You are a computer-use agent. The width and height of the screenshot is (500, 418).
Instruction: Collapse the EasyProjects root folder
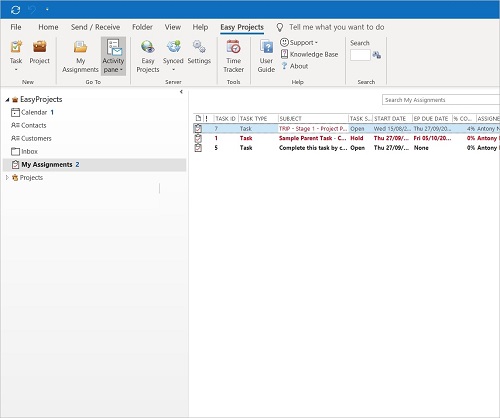(x=7, y=100)
